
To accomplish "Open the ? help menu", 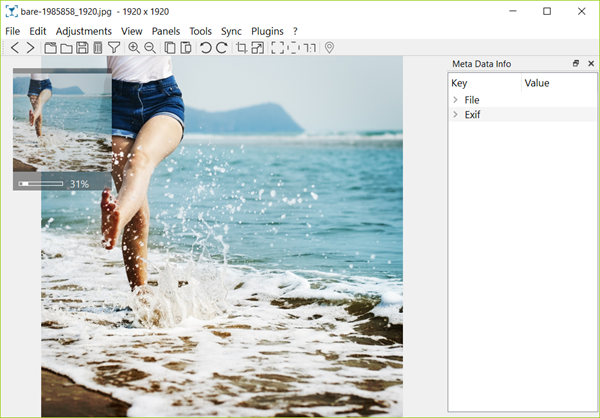I will (x=295, y=31).
